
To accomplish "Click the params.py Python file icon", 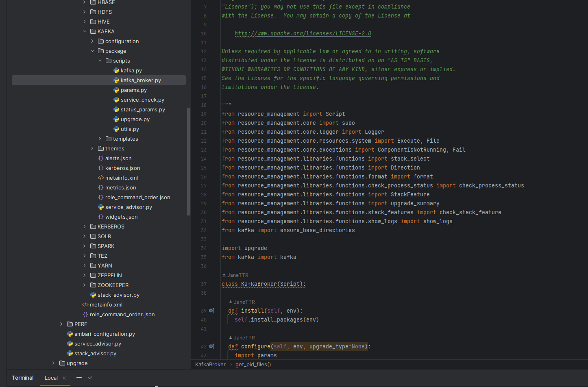I will click(x=116, y=90).
